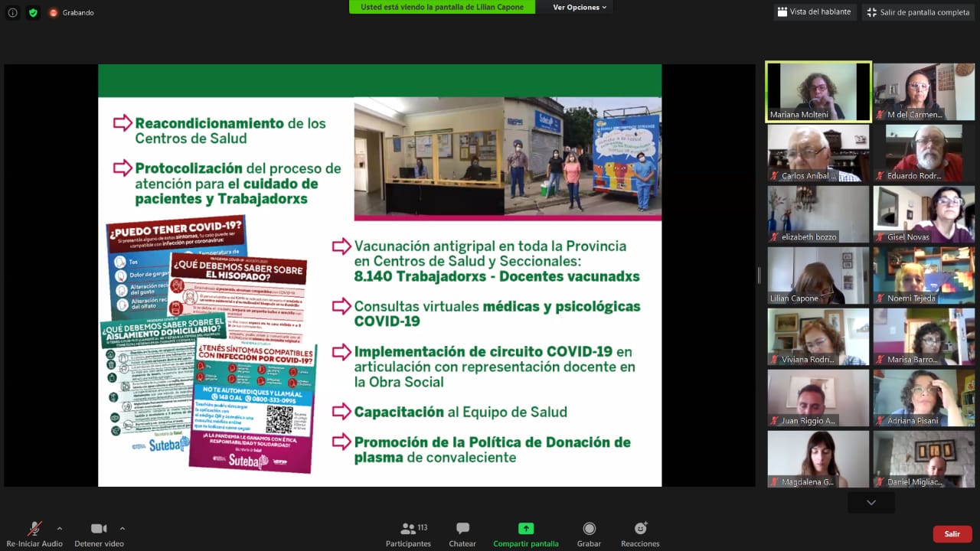Toggle the Re-Iniciar Audio microphone
Screen dimensions: 980x551
point(34,534)
